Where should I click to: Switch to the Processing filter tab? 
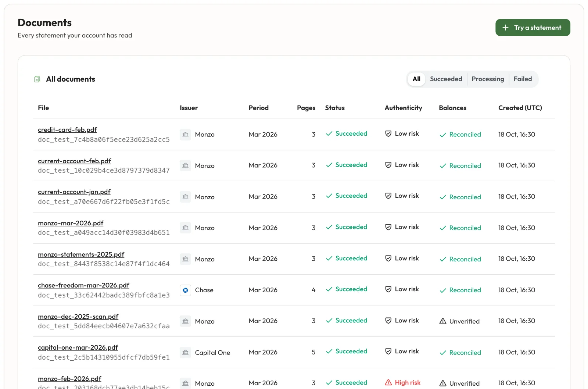(x=488, y=79)
